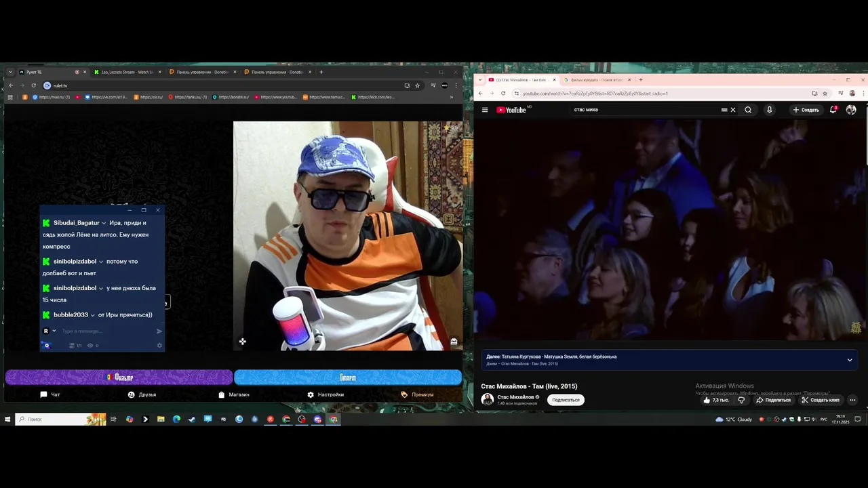Image resolution: width=868 pixels, height=488 pixels.
Task: Switch to Leo_Lacoste Stream tab
Action: (127, 72)
